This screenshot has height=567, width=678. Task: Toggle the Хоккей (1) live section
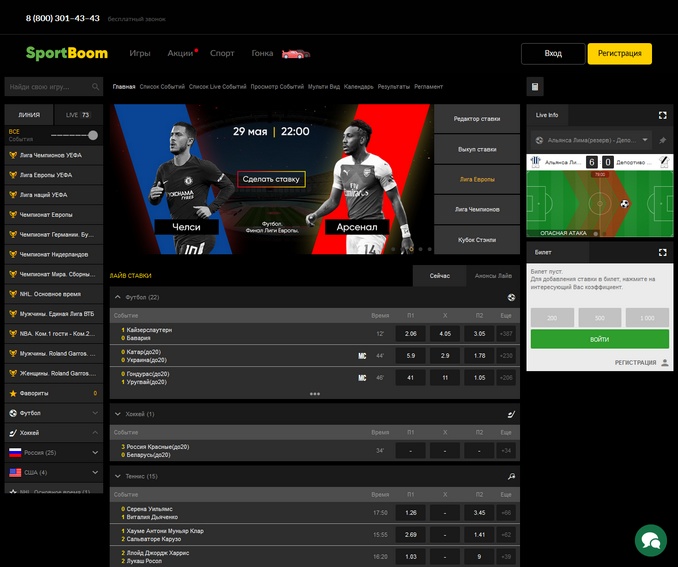click(x=118, y=414)
